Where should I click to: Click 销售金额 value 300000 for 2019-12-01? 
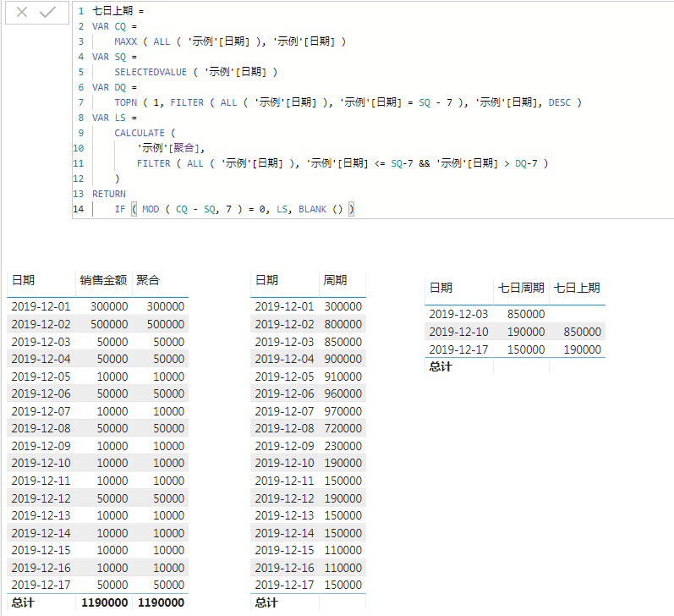click(x=109, y=306)
